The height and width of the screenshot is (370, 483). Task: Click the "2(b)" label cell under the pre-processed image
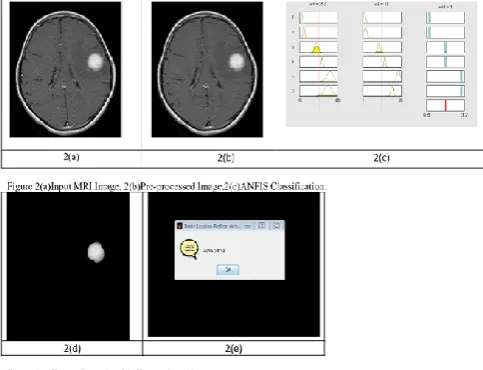226,158
